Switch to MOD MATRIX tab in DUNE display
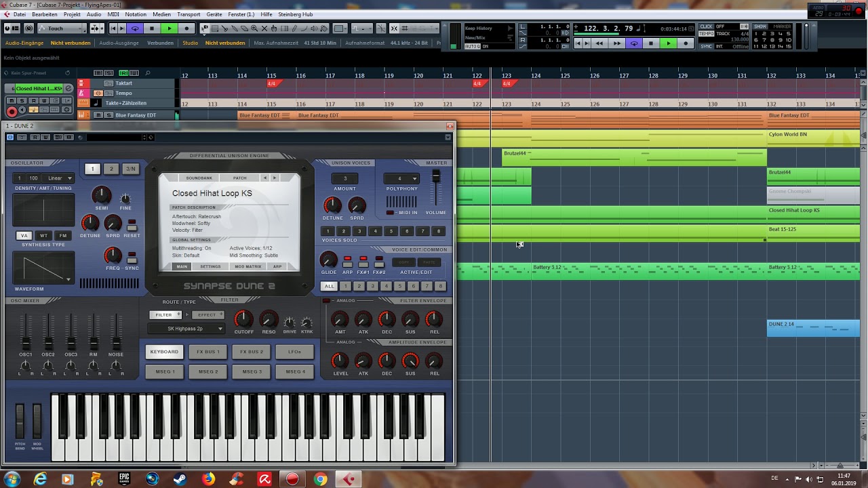 pos(248,266)
